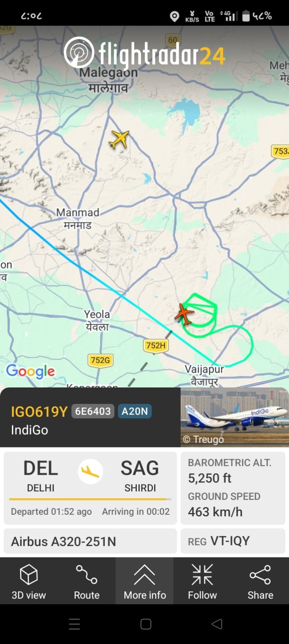Tap the IGO619Y callsign label
Image resolution: width=289 pixels, height=644 pixels.
coord(39,412)
